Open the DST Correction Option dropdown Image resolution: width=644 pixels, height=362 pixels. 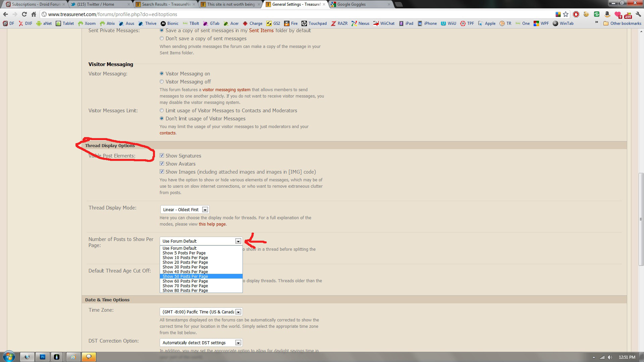(x=201, y=343)
